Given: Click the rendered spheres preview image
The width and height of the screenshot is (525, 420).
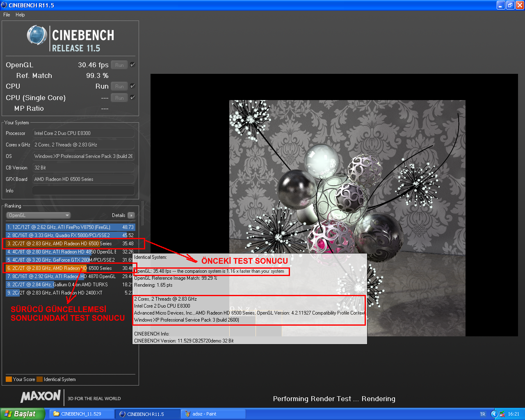Looking at the screenshot, I should 347,218.
